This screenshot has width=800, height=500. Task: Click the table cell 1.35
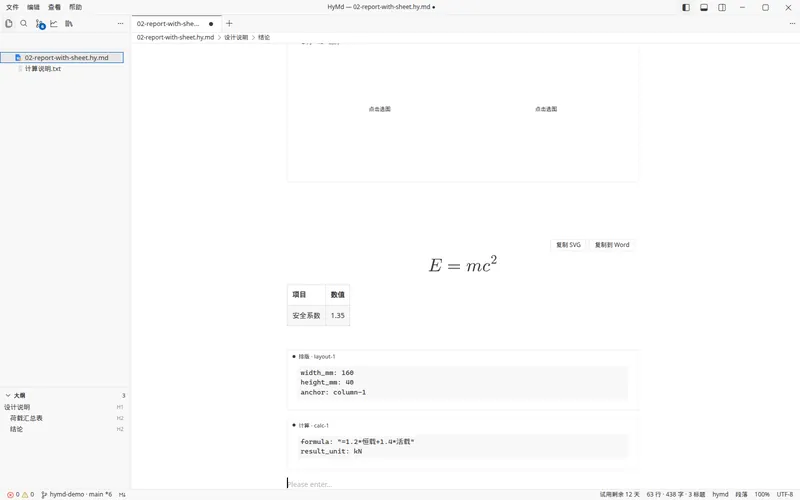(337, 316)
